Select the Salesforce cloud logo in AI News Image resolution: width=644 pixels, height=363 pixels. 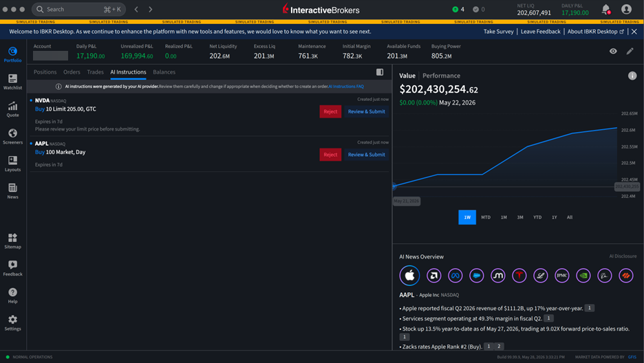(x=476, y=276)
